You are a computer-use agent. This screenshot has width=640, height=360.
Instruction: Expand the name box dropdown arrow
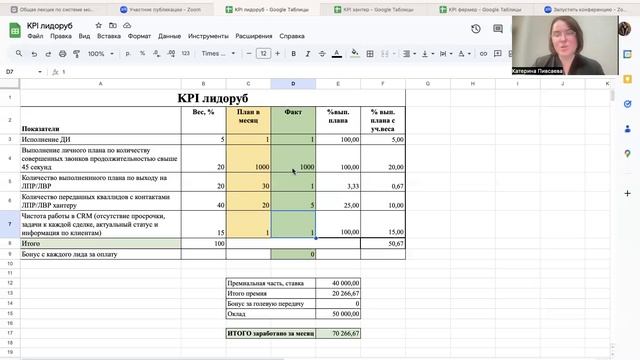[x=40, y=72]
